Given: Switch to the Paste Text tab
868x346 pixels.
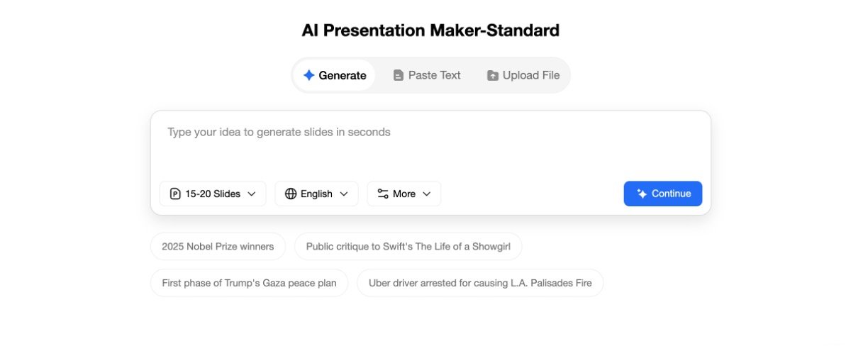Looking at the screenshot, I should (x=427, y=75).
